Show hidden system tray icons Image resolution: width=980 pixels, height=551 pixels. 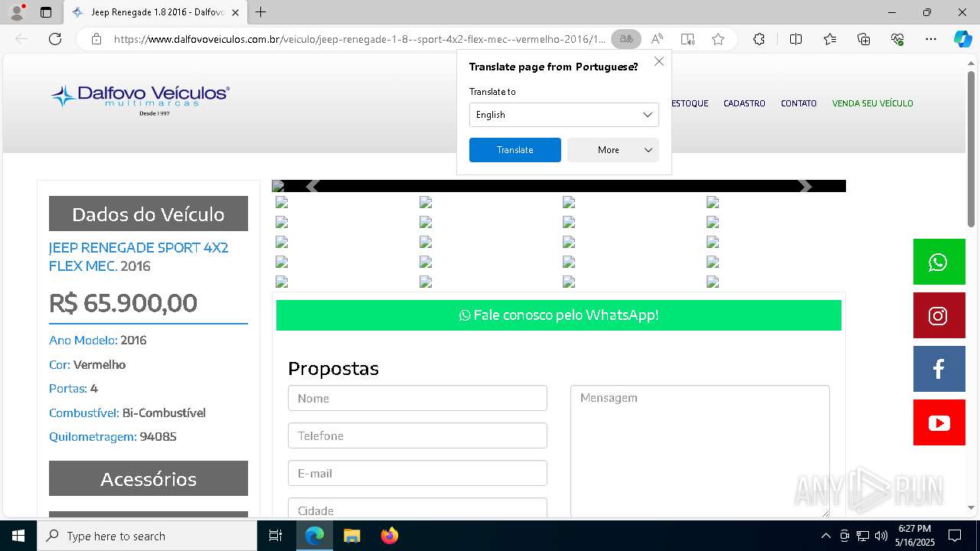825,536
